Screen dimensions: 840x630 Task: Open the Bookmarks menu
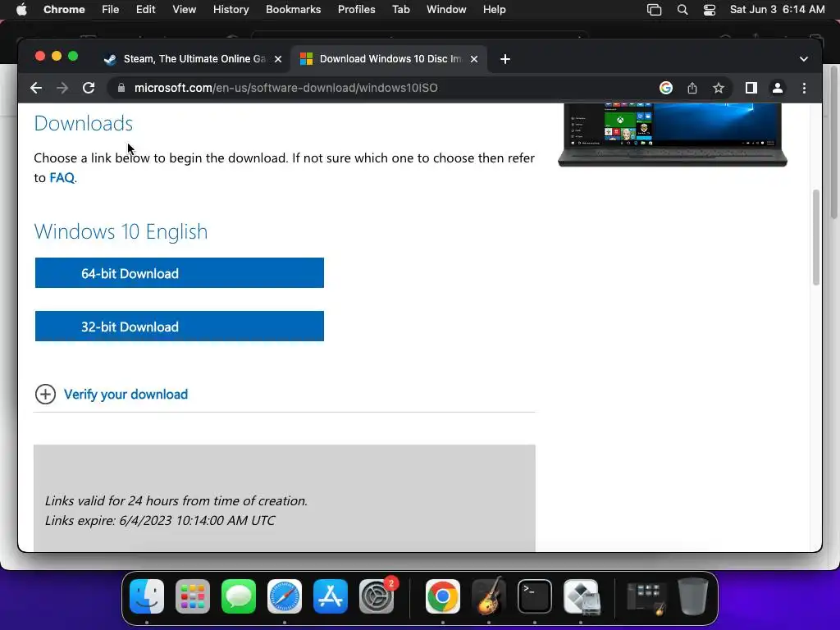(x=293, y=10)
